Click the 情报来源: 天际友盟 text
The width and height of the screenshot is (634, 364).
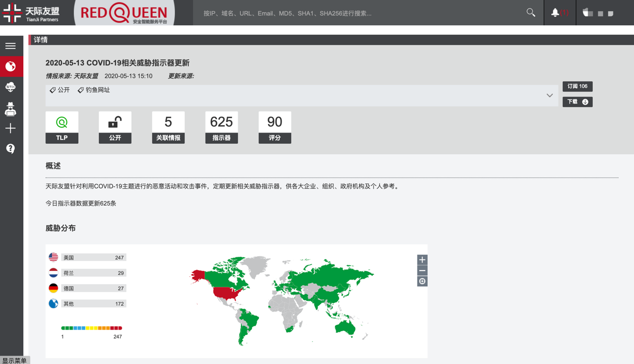click(72, 76)
